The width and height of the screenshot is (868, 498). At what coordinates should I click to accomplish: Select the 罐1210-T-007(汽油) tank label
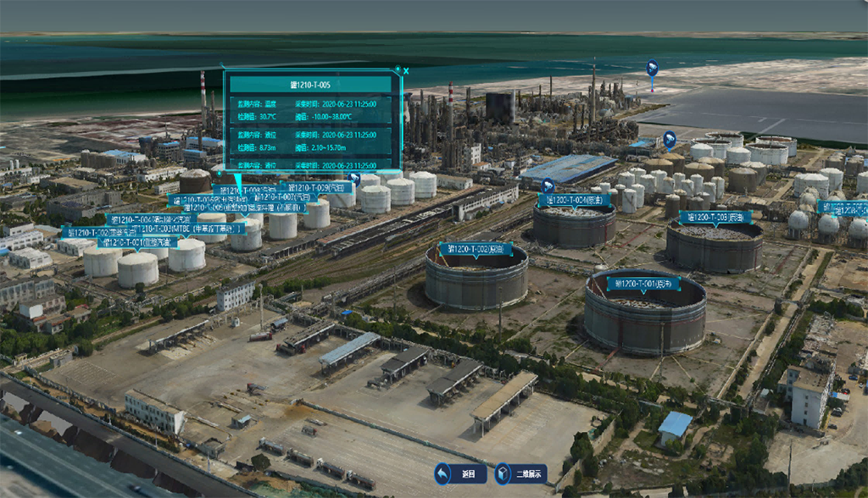point(281,197)
